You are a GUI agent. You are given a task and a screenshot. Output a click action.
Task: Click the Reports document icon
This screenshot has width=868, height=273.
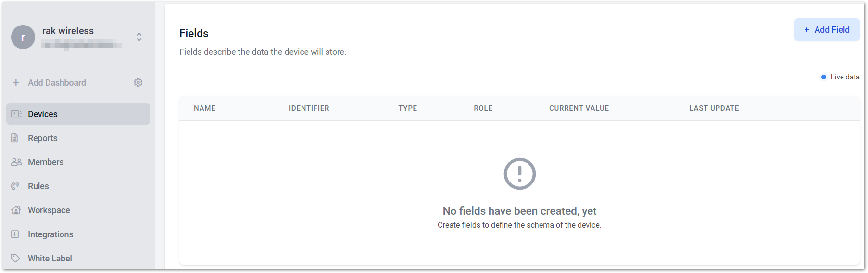[15, 138]
